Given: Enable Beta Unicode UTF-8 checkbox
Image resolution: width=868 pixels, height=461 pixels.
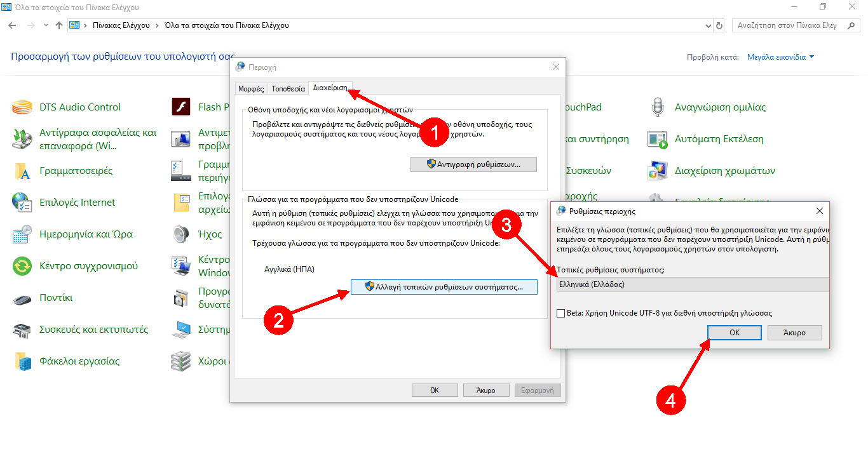Looking at the screenshot, I should point(560,313).
